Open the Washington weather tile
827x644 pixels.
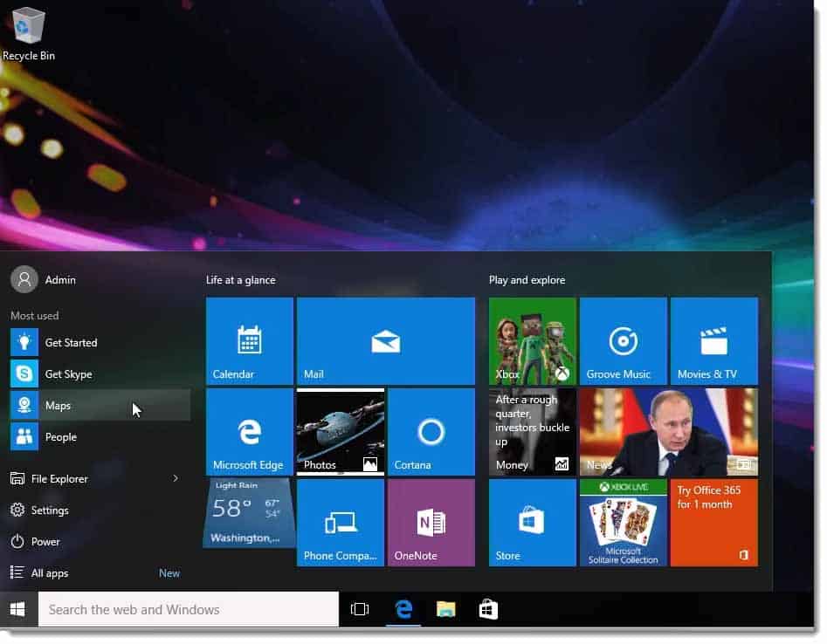(x=250, y=513)
